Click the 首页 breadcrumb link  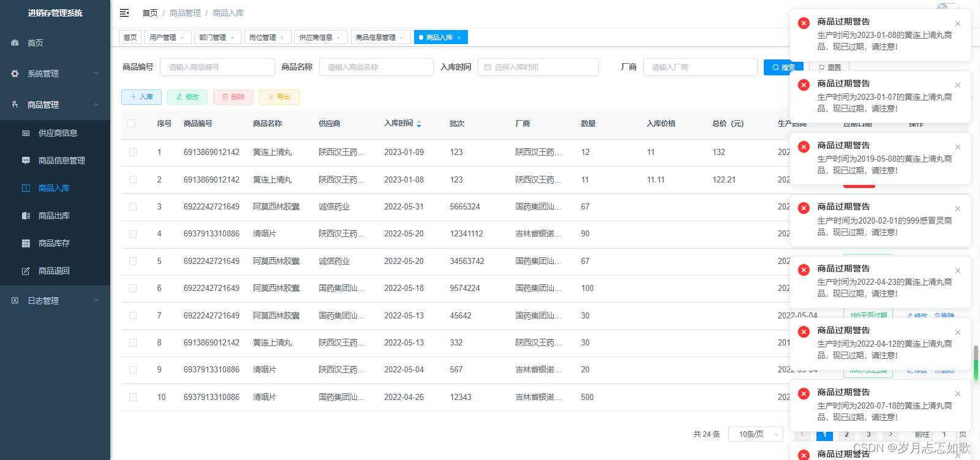tap(150, 13)
